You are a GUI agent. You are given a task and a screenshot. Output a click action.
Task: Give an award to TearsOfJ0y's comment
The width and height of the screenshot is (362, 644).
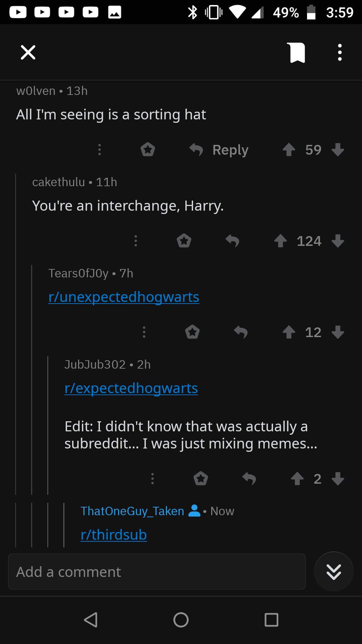[x=192, y=332]
